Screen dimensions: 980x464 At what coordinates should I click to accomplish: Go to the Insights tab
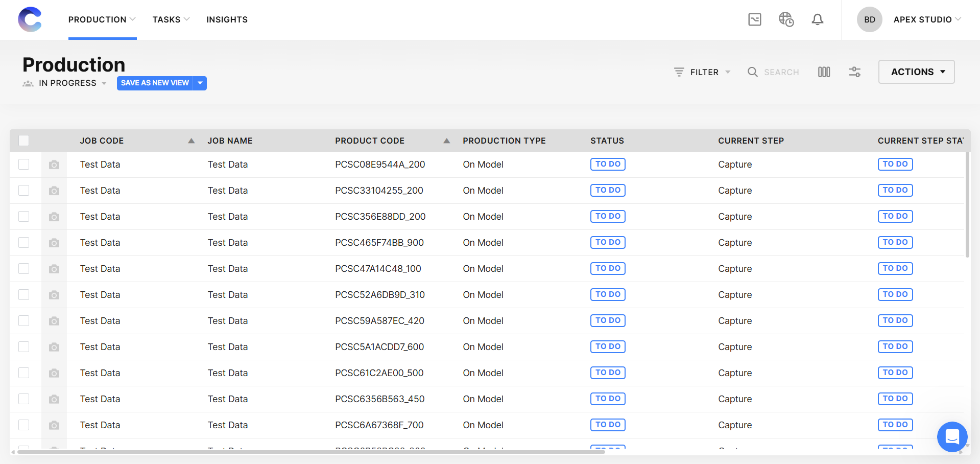point(227,19)
